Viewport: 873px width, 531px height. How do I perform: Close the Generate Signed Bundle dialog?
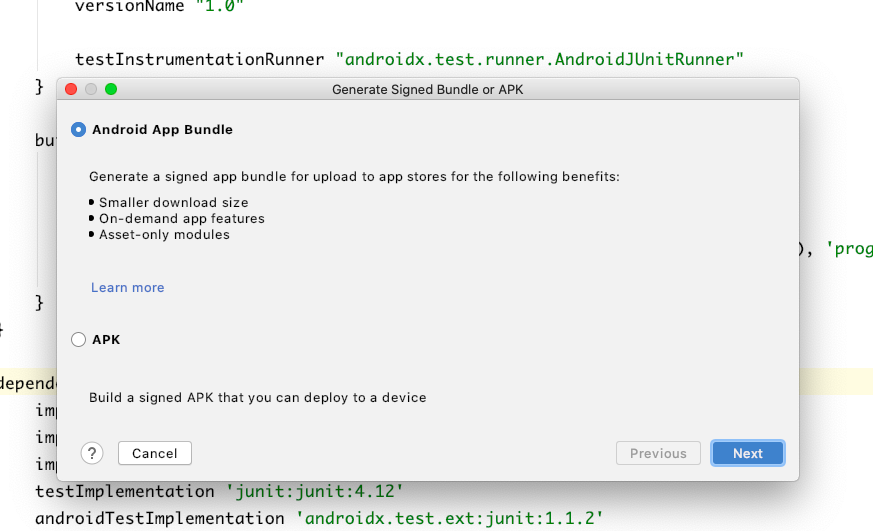pos(71,89)
